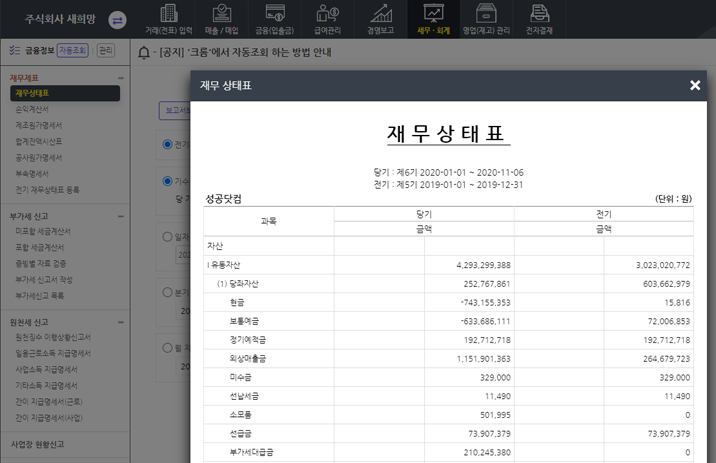Close the 재무 상태표 popup
Screen dimensions: 716x463
(695, 85)
